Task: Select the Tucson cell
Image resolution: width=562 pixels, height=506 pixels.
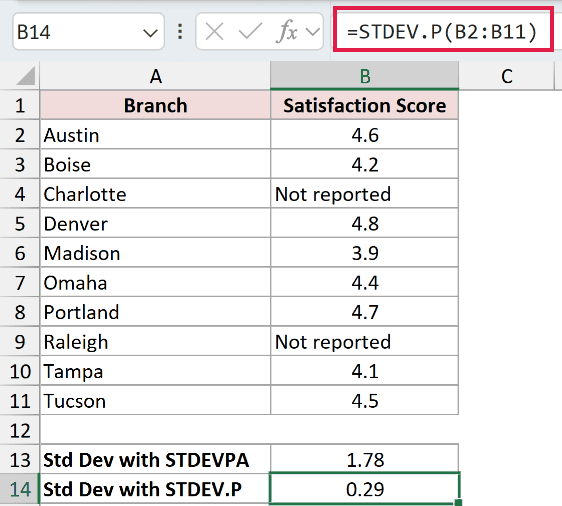Action: point(155,401)
